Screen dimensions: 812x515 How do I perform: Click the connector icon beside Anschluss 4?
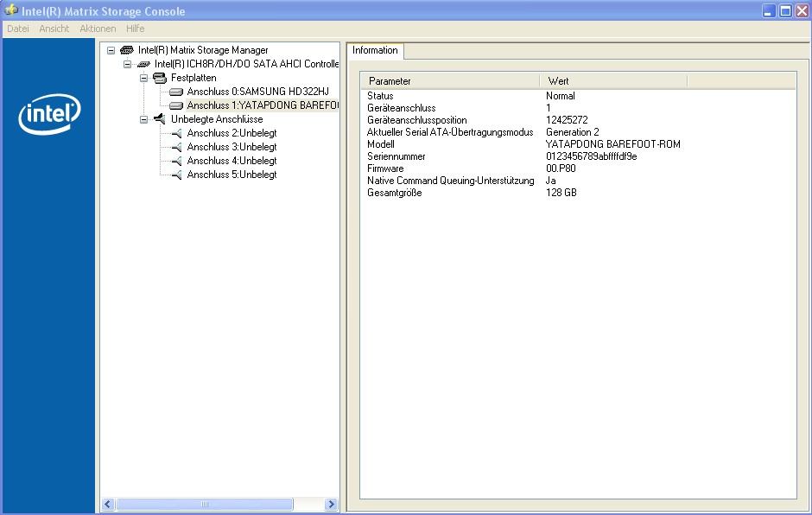coord(176,161)
